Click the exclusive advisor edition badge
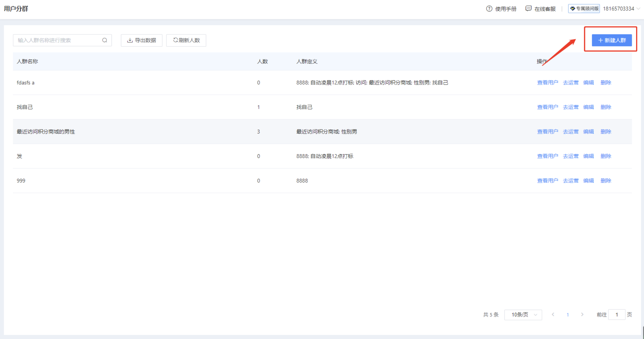The height and width of the screenshot is (339, 644). tap(584, 9)
